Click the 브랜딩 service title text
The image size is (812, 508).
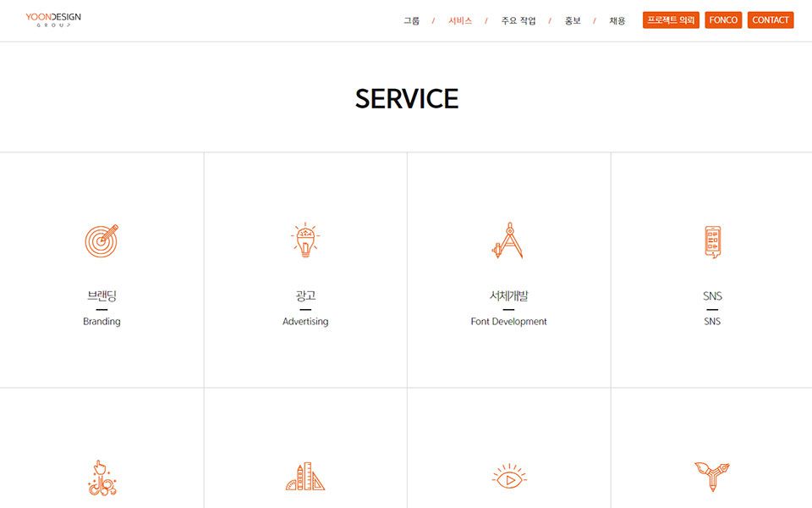[101, 295]
